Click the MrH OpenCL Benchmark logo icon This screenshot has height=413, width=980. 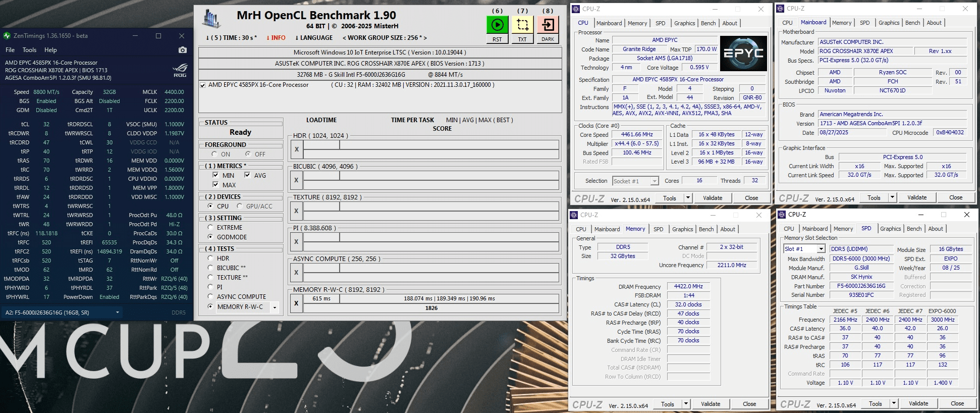tap(211, 19)
